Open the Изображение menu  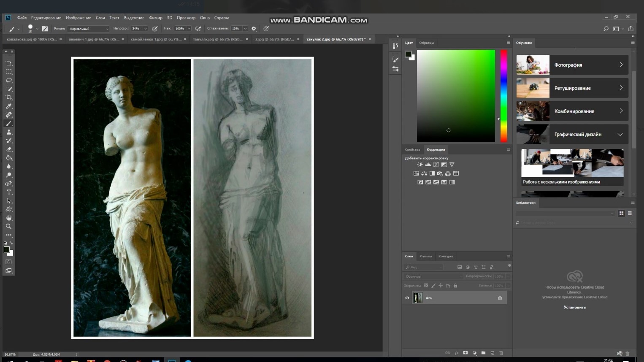[x=78, y=18]
